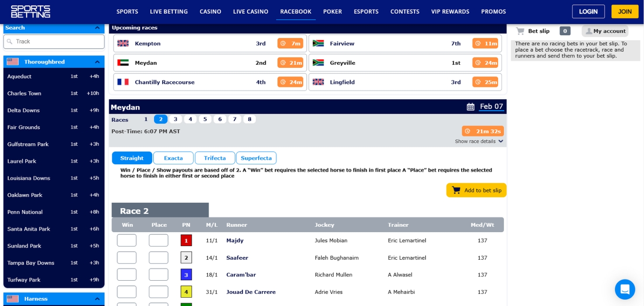
Task: Open the Casino section
Action: tap(211, 12)
